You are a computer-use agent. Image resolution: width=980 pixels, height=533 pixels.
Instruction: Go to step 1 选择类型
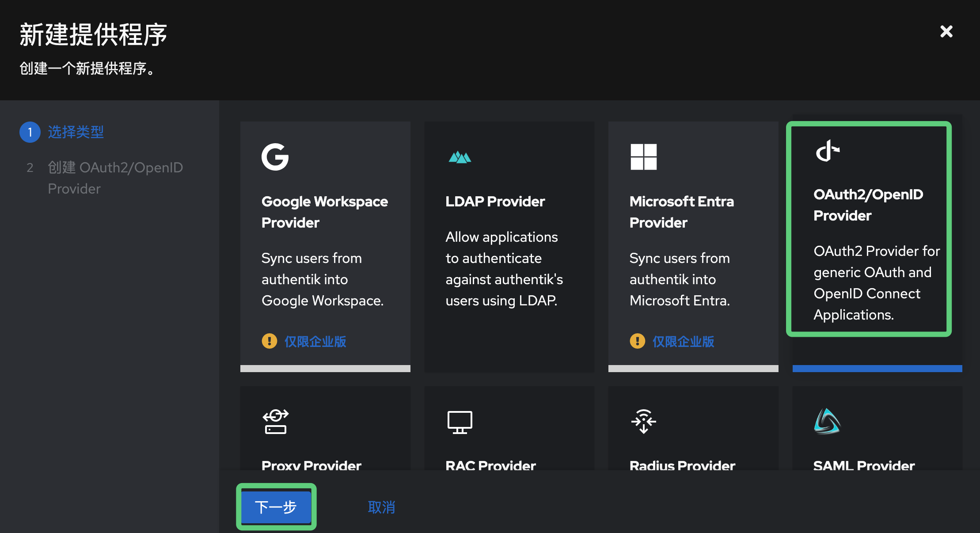click(76, 132)
